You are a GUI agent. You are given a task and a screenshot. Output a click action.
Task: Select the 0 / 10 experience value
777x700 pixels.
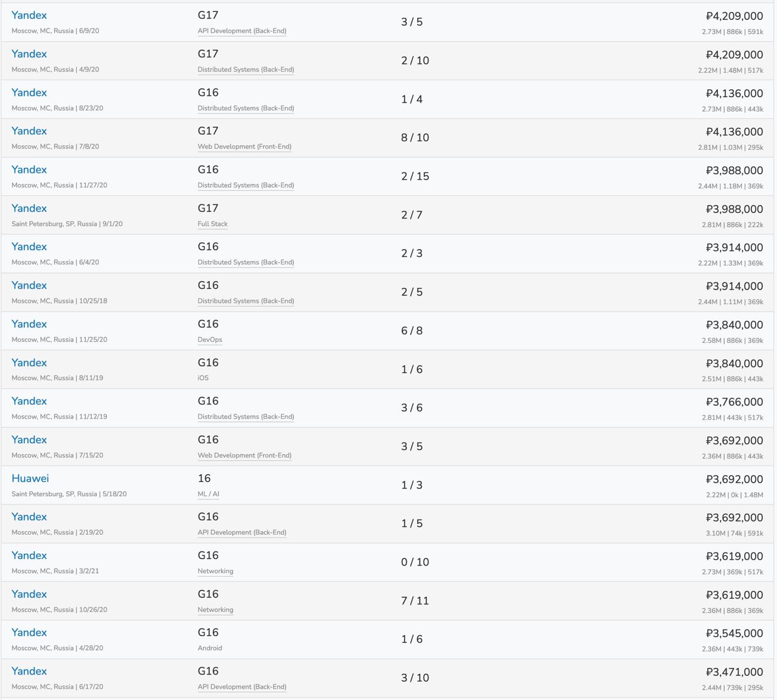point(415,562)
